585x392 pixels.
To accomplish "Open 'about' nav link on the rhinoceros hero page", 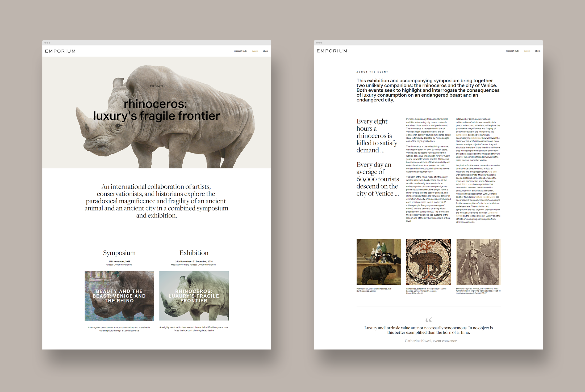I will (265, 51).
